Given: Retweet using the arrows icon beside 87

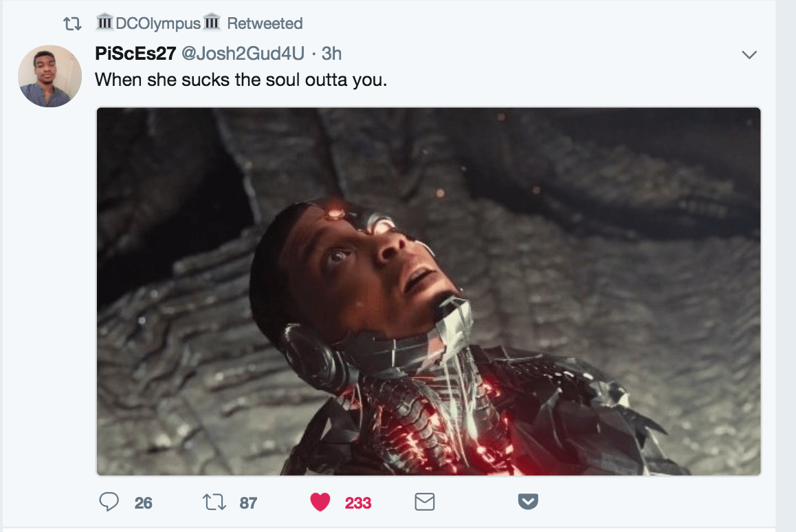Looking at the screenshot, I should (x=214, y=502).
